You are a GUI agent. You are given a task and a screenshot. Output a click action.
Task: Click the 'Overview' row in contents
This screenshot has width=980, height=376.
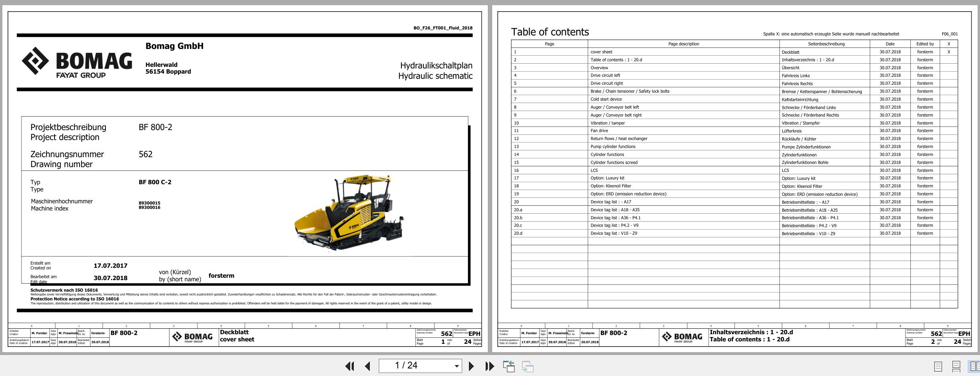coord(599,68)
